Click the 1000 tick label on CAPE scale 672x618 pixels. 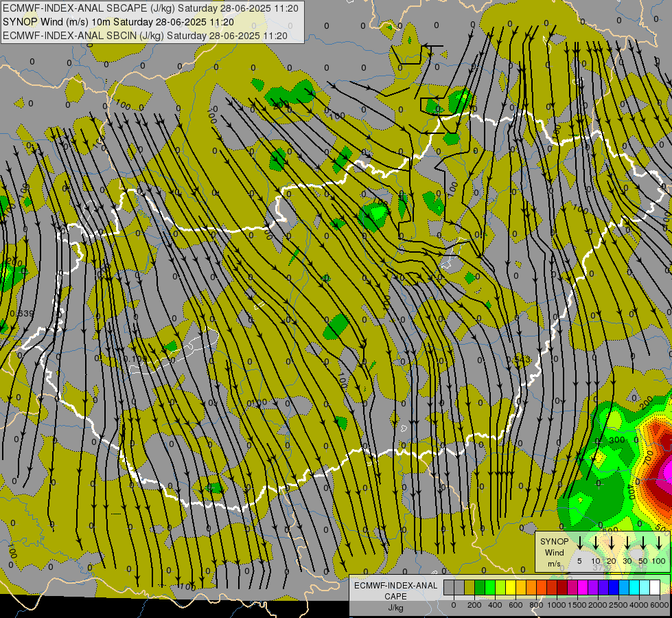pos(556,605)
